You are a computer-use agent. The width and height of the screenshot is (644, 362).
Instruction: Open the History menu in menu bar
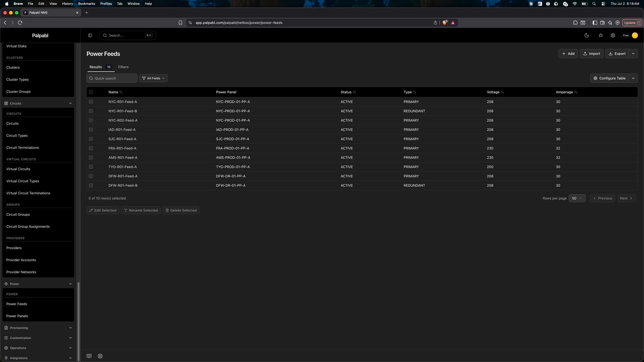tap(67, 4)
